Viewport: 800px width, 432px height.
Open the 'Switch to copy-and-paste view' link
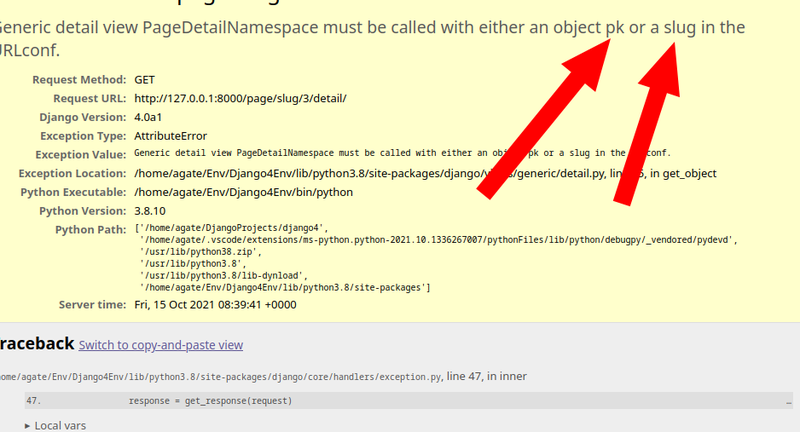pyautogui.click(x=161, y=345)
